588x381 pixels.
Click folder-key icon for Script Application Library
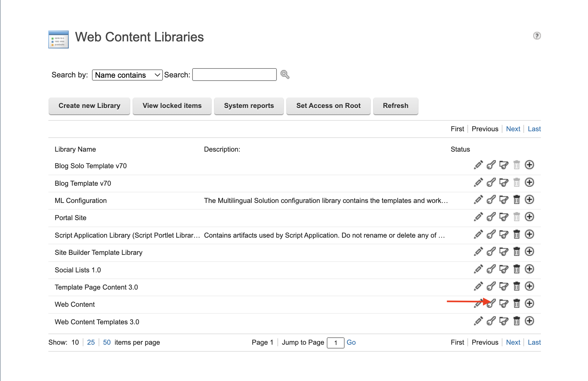tap(504, 234)
